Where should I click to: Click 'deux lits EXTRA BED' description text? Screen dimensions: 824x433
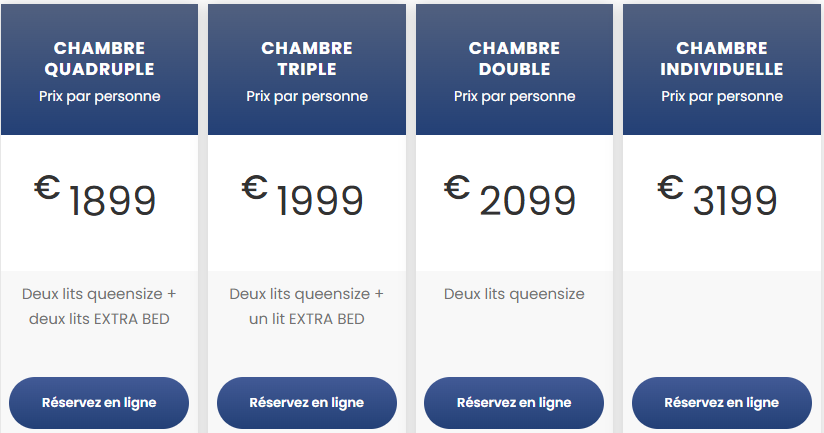click(99, 319)
